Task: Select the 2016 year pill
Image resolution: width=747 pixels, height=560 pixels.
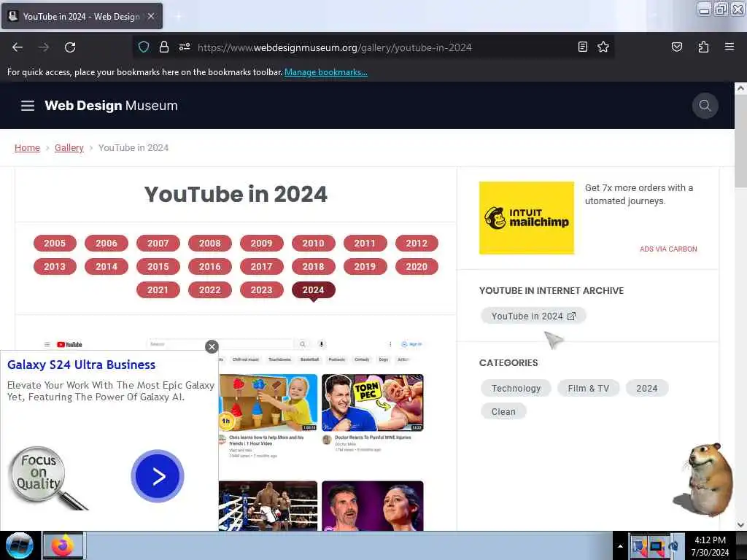Action: [x=209, y=267]
